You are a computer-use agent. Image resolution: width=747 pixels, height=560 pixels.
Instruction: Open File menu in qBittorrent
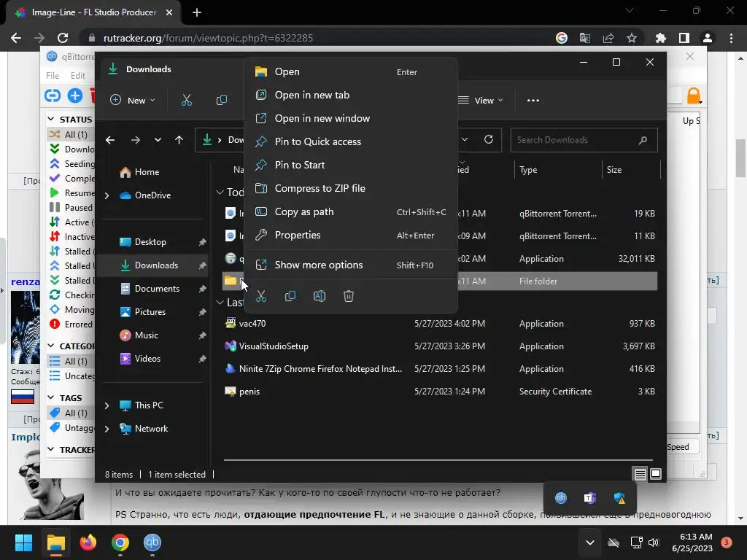click(x=53, y=76)
